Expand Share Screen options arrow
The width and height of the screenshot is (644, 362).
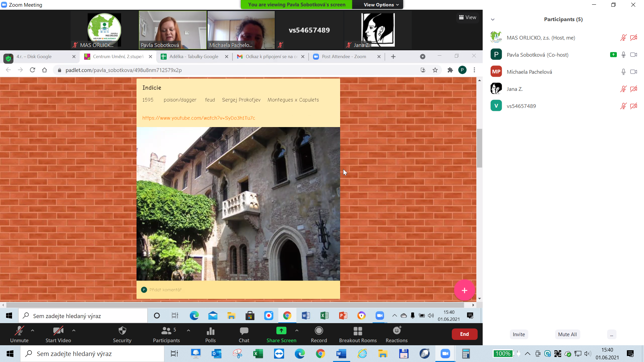coord(297,330)
